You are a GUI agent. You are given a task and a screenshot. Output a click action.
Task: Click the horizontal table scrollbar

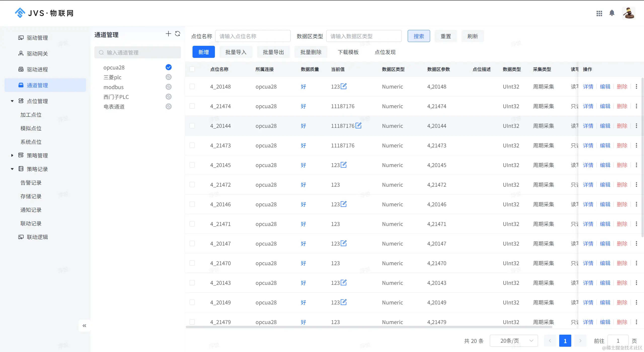[369, 327]
